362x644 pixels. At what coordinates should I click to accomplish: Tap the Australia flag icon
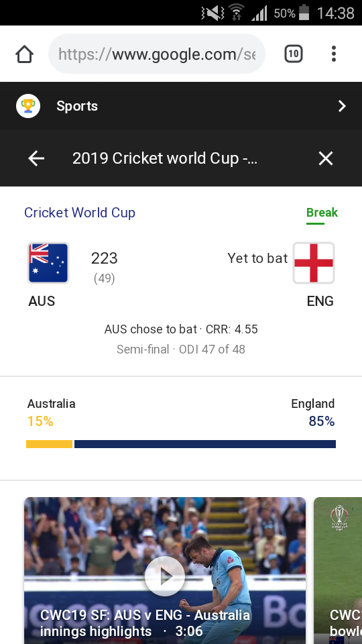point(48,263)
